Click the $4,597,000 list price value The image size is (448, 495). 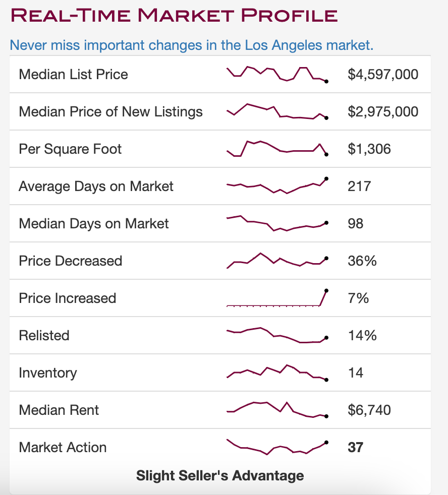pyautogui.click(x=383, y=75)
